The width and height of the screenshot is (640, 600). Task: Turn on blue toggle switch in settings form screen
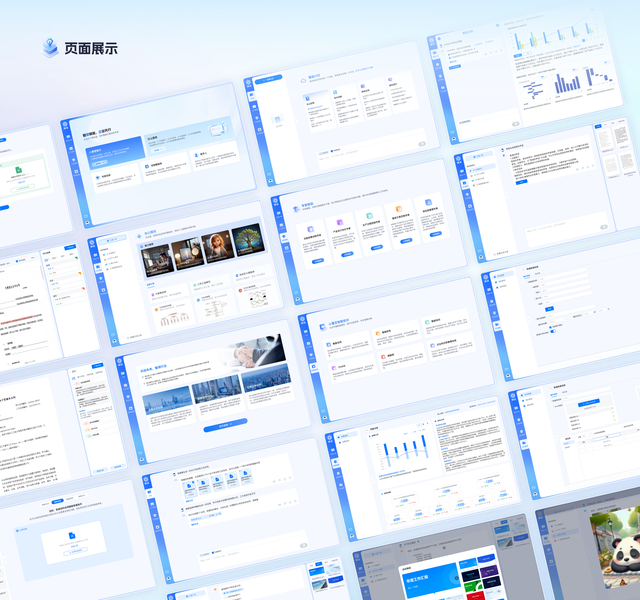(x=553, y=331)
